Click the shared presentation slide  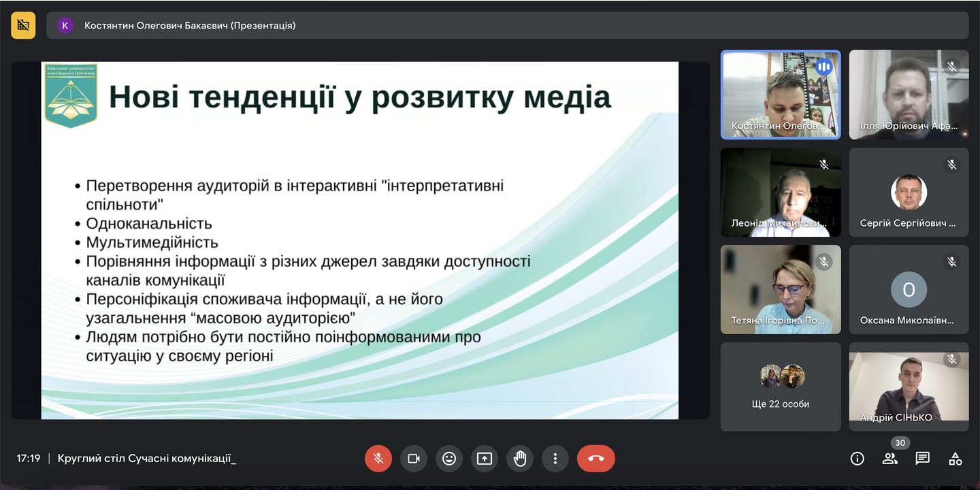click(360, 240)
